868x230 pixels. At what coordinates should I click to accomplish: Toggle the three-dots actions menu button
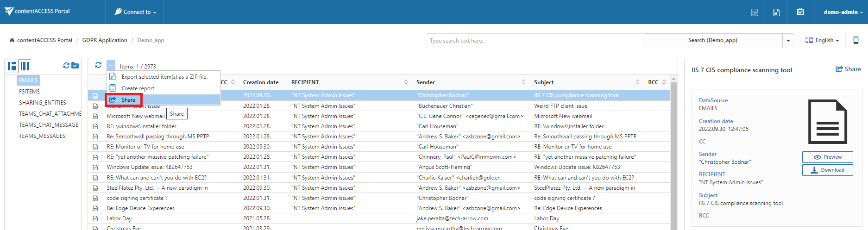(111, 65)
